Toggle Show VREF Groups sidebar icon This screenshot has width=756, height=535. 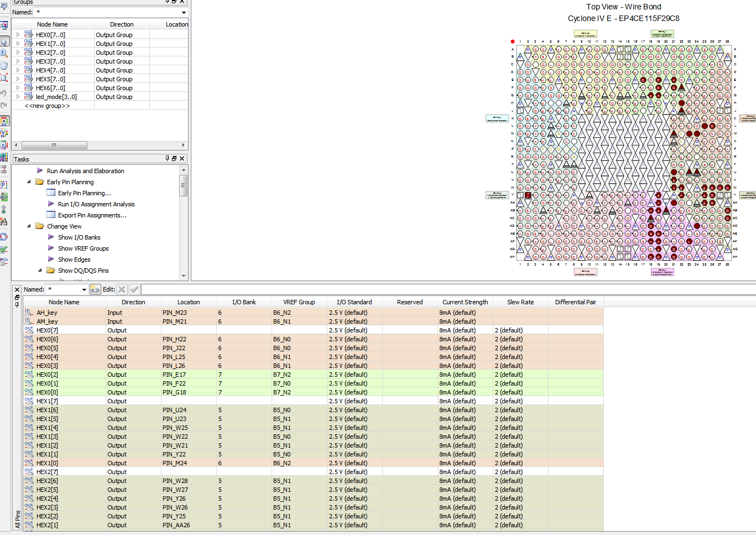pyautogui.click(x=4, y=133)
